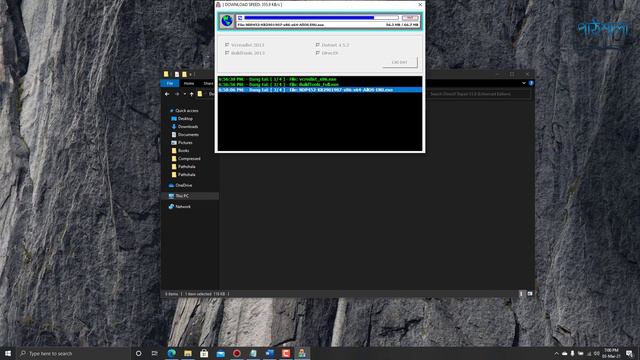Click the download progress bar
The image size is (640, 360).
321,18
